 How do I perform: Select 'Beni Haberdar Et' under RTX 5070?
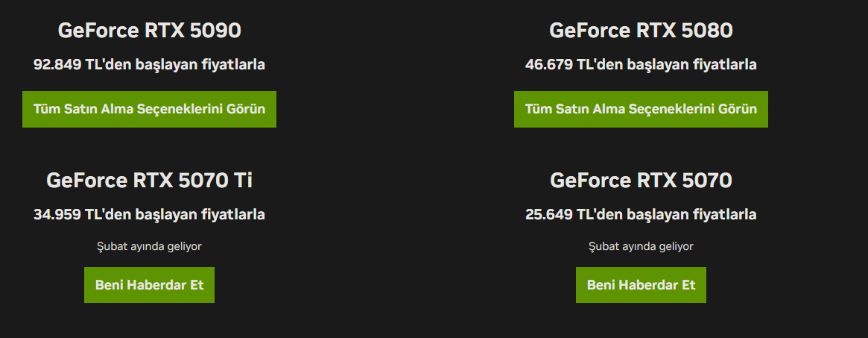point(641,285)
